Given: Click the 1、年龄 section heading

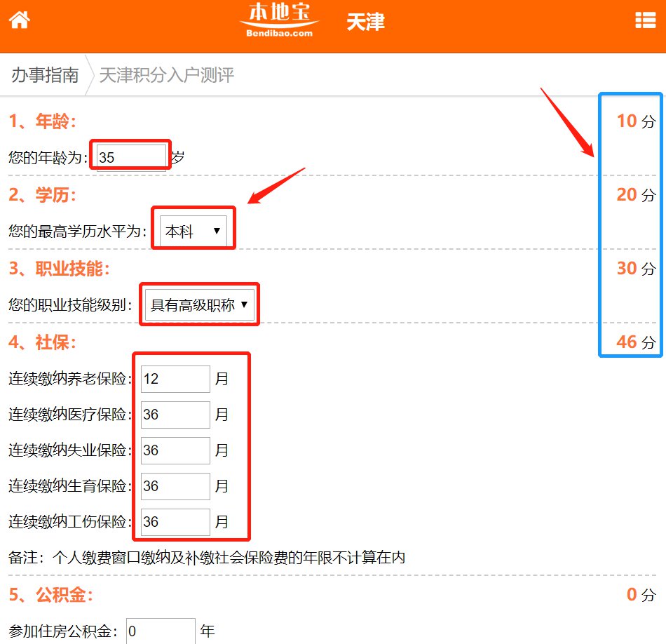Looking at the screenshot, I should 42,121.
